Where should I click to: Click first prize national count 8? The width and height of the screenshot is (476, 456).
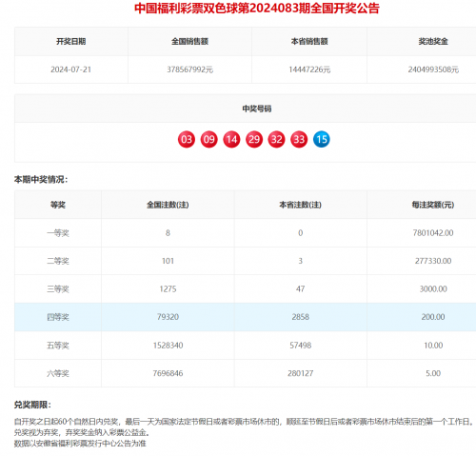pos(168,233)
